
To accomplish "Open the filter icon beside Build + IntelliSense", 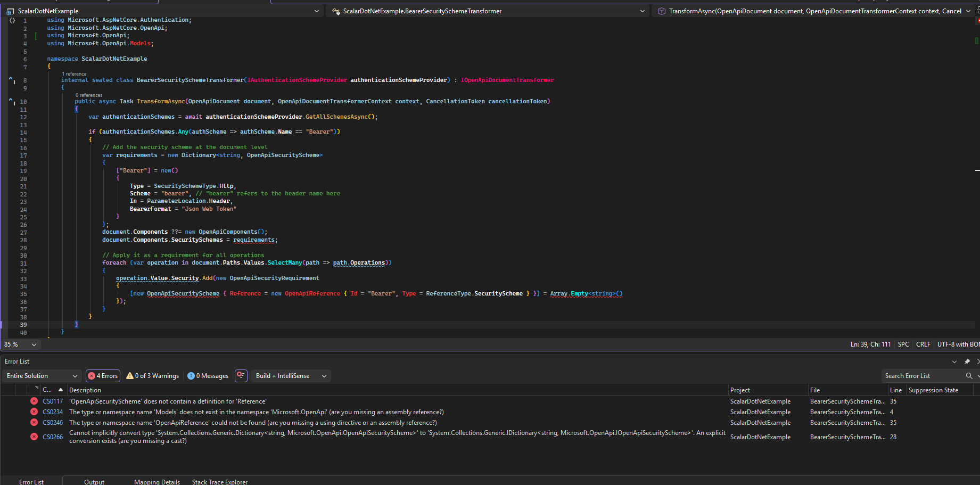I will coord(241,376).
